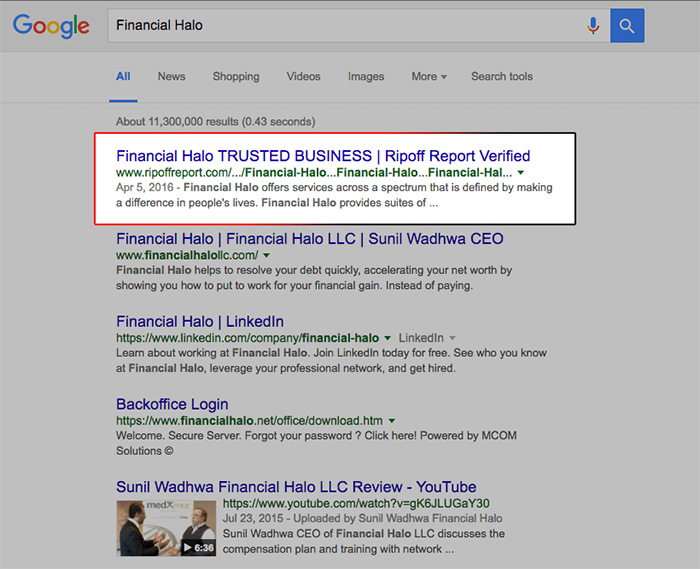Screen dimensions: 700x569
Task: Click 'Apr 5, 2016' snippet text
Action: click(145, 187)
